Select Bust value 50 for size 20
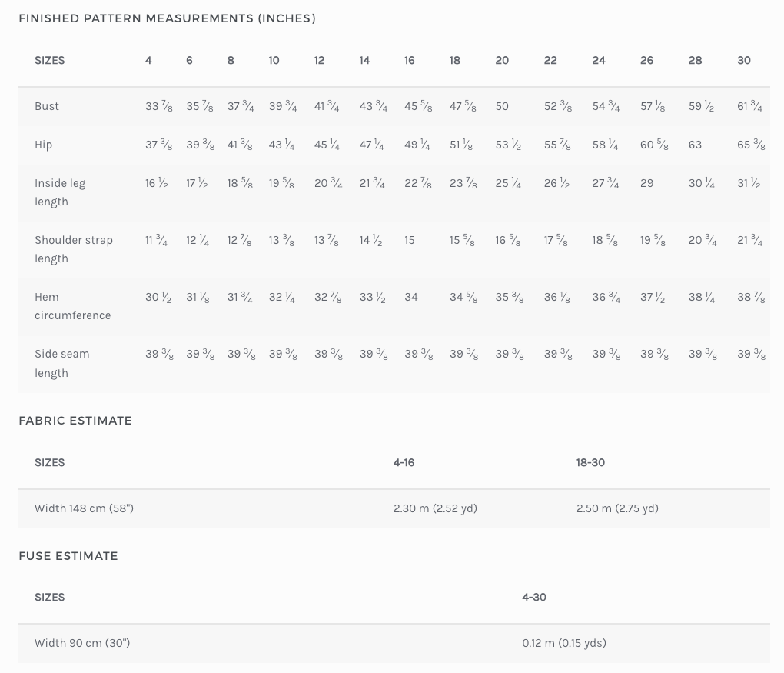The image size is (784, 673). click(502, 106)
